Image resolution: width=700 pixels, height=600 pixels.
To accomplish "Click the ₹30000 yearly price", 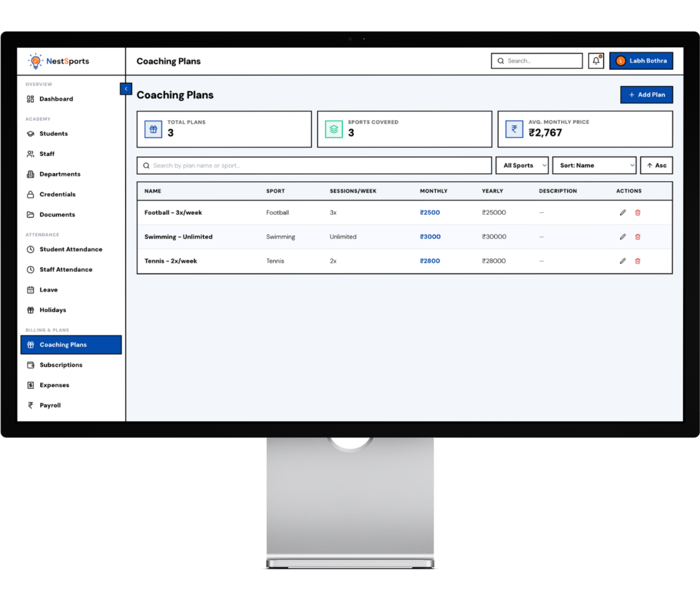I will (494, 237).
